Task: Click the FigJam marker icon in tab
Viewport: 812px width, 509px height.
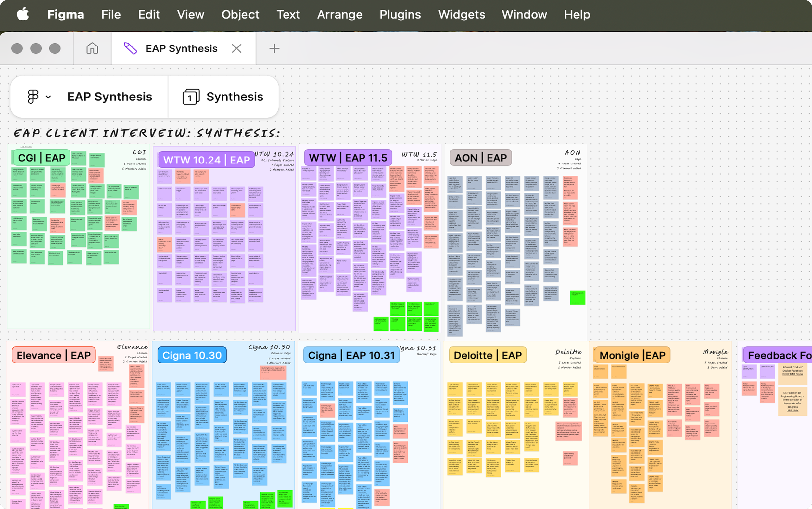Action: [131, 48]
